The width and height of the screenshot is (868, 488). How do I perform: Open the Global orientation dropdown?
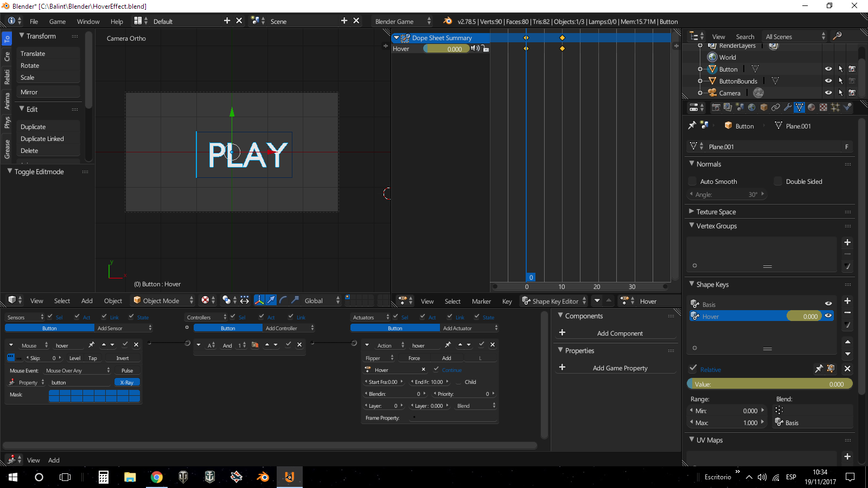322,300
